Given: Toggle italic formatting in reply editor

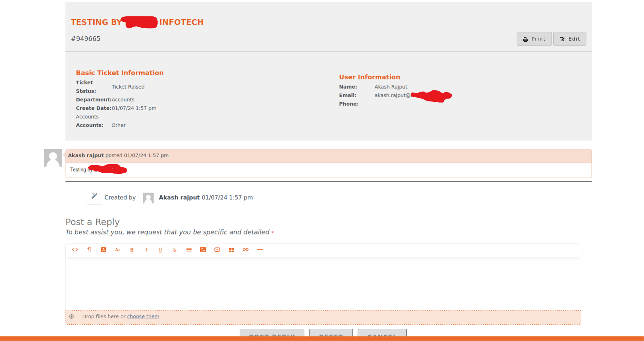Looking at the screenshot, I should [146, 250].
